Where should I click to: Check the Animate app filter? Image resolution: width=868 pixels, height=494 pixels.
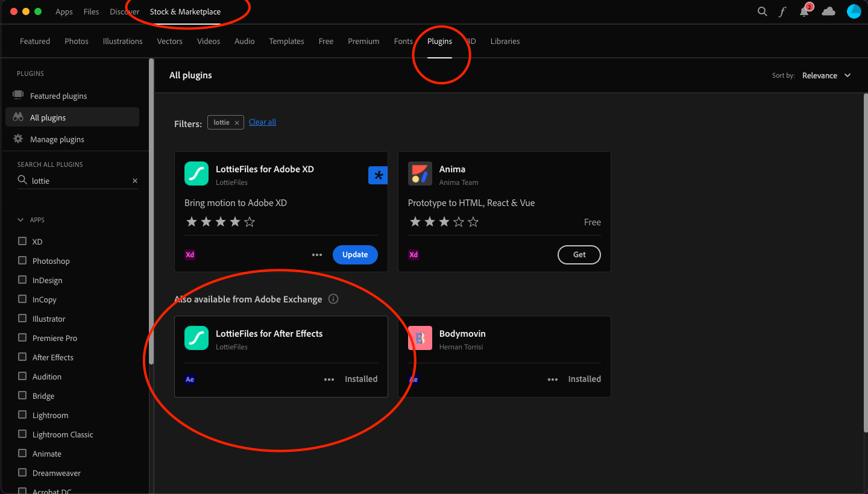click(x=22, y=453)
